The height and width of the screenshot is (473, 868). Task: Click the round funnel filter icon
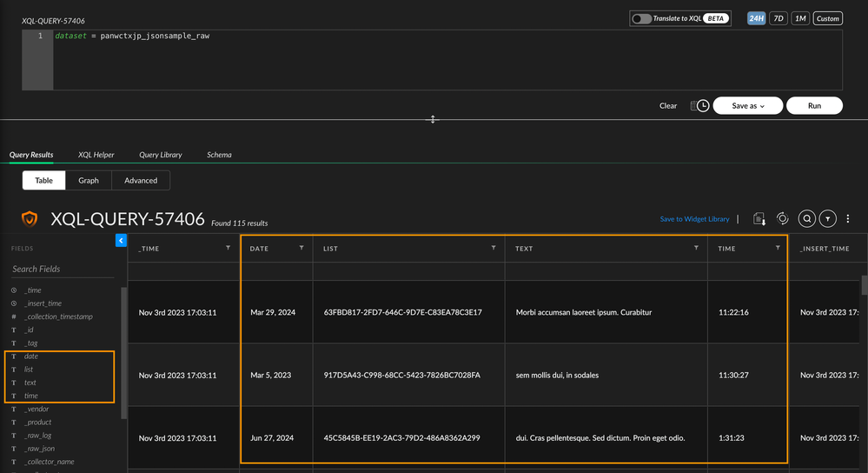(828, 219)
